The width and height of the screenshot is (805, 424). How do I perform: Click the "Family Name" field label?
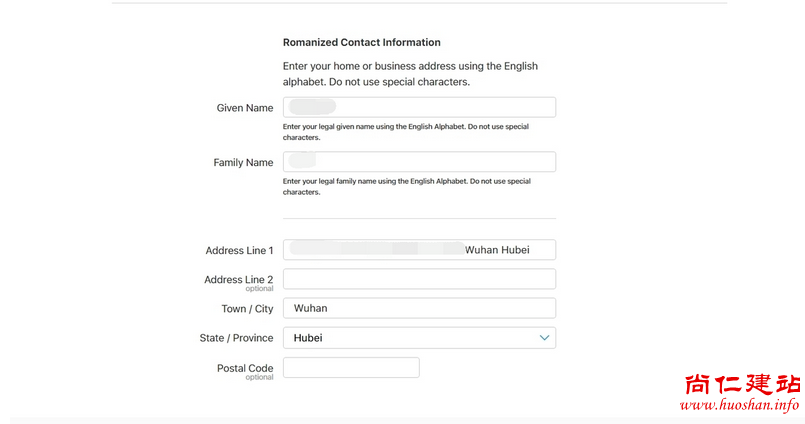click(243, 163)
